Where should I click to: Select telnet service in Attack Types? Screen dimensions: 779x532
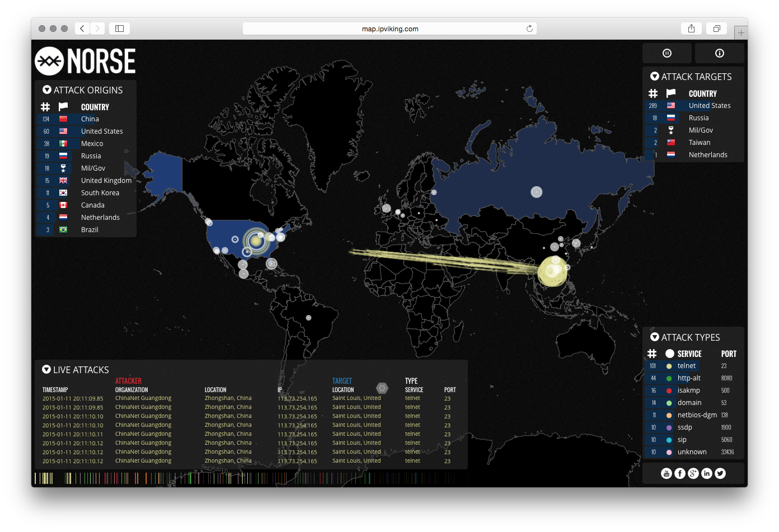(686, 366)
